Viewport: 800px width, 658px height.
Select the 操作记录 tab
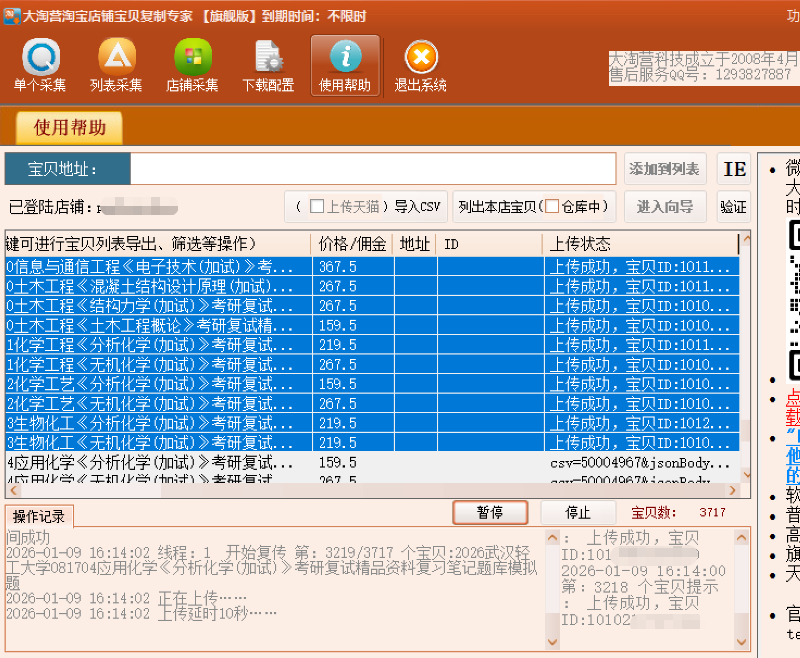[x=39, y=516]
